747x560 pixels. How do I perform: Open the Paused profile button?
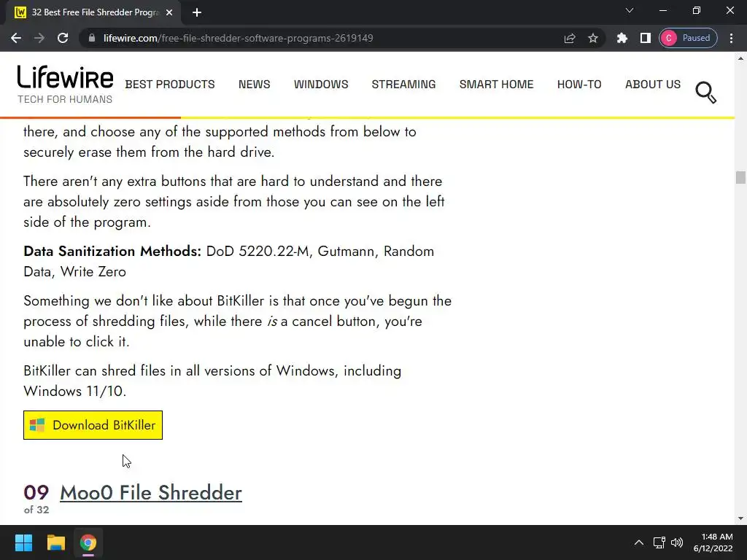pyautogui.click(x=688, y=38)
